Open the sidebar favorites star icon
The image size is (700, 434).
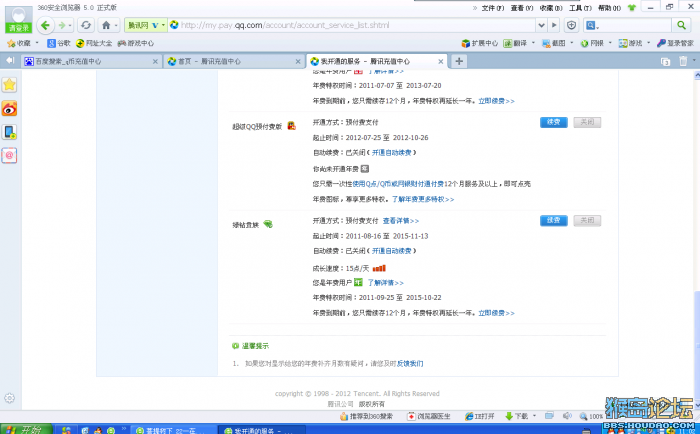(x=9, y=85)
